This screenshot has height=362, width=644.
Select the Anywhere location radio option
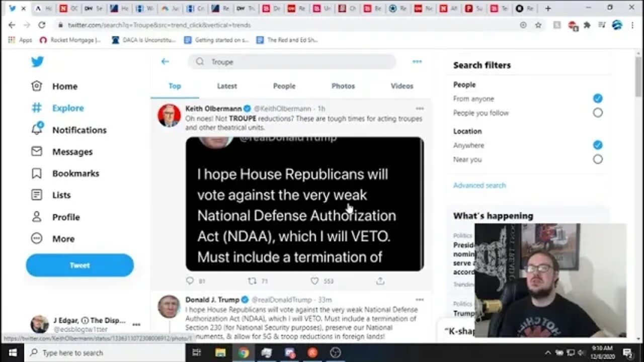click(597, 145)
